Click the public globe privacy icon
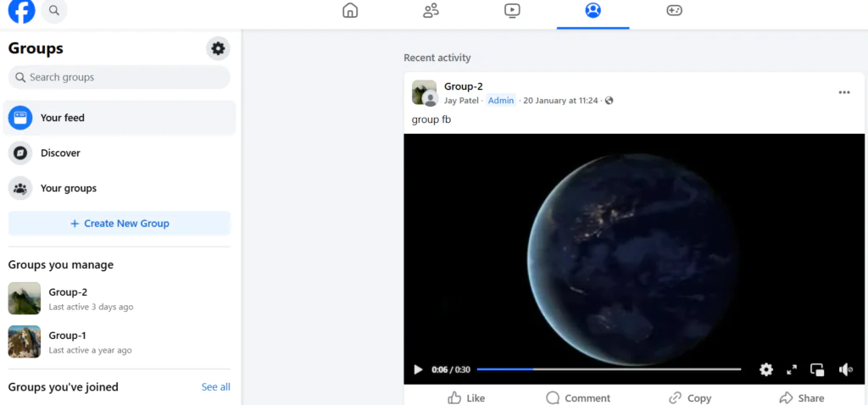Image resolution: width=868 pixels, height=405 pixels. pyautogui.click(x=609, y=101)
